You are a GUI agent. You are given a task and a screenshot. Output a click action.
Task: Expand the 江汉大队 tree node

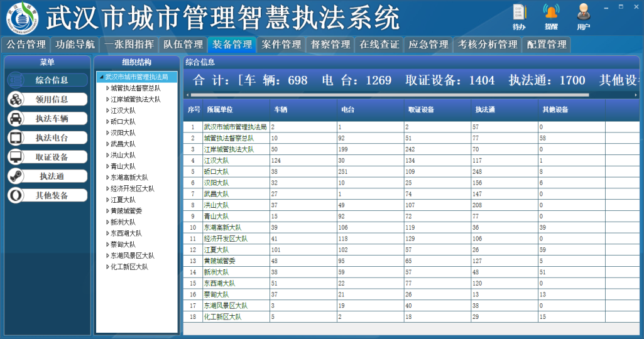pos(107,111)
